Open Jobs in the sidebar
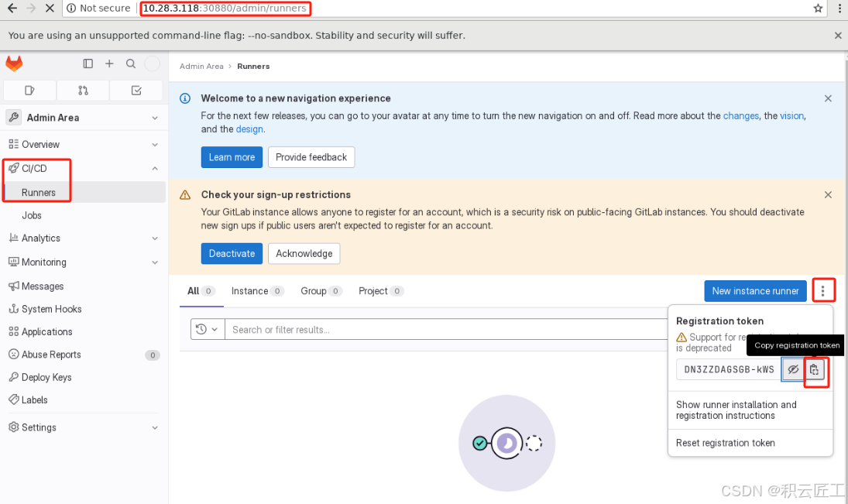The height and width of the screenshot is (504, 848). click(x=84, y=215)
